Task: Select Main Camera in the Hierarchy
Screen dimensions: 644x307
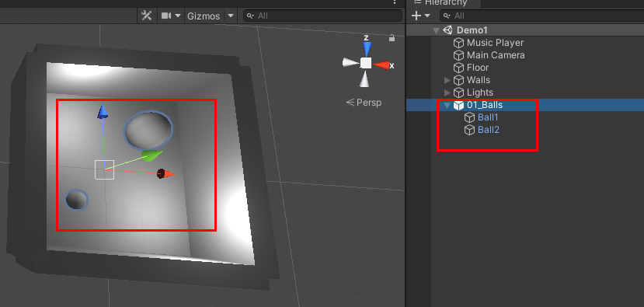Action: coord(496,55)
